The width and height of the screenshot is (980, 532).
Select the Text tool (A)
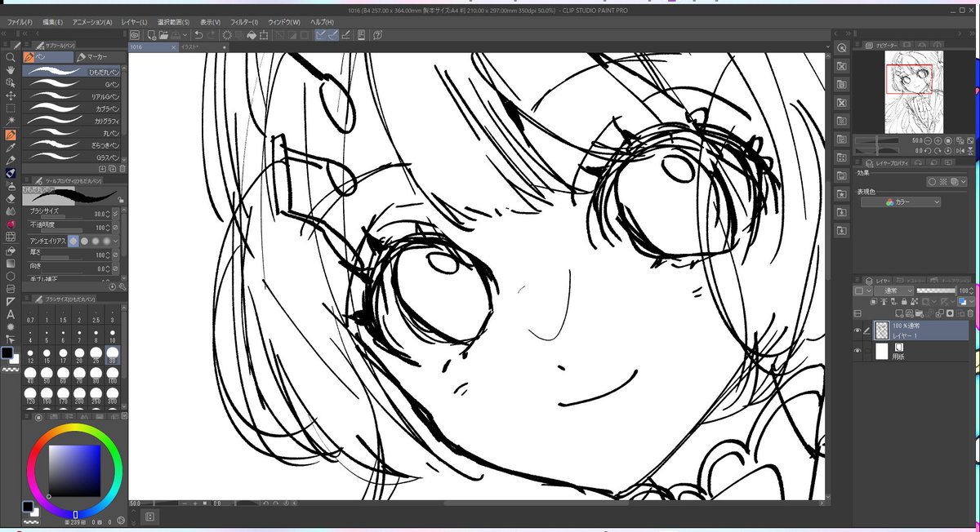pos(11,314)
